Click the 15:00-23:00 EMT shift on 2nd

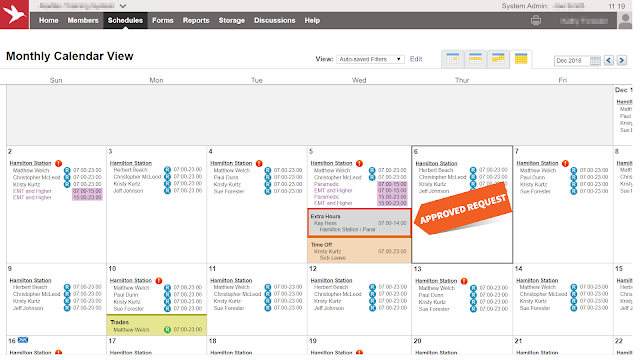(87, 198)
